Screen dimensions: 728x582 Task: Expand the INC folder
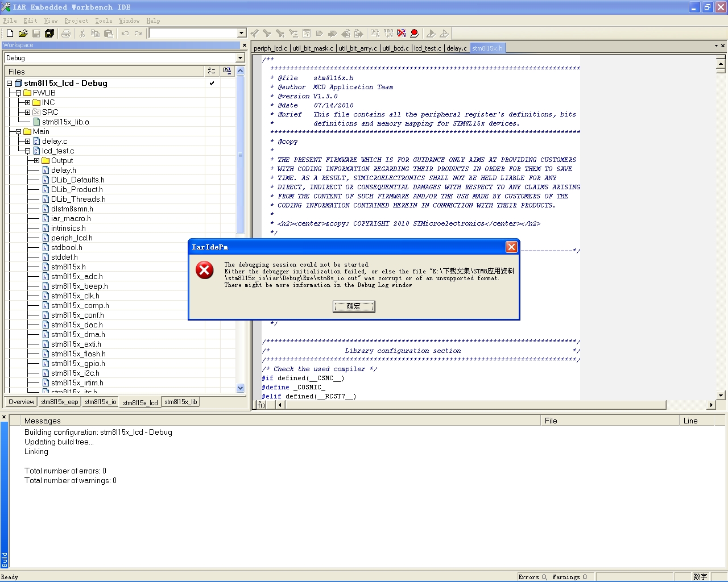(x=27, y=102)
